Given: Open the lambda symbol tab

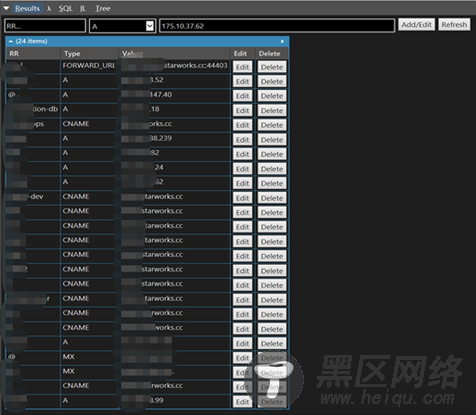Looking at the screenshot, I should [49, 9].
